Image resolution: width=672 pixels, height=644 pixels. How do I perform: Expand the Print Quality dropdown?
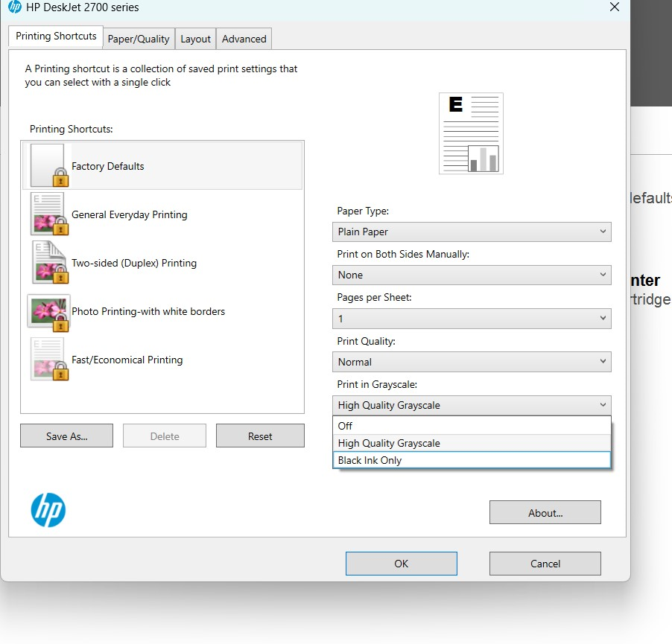tap(471, 362)
